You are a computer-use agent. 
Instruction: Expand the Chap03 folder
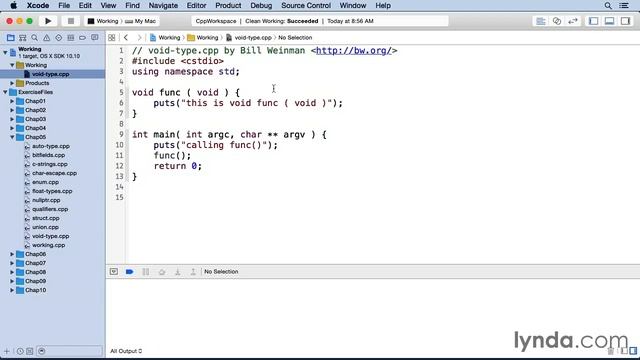click(12, 119)
